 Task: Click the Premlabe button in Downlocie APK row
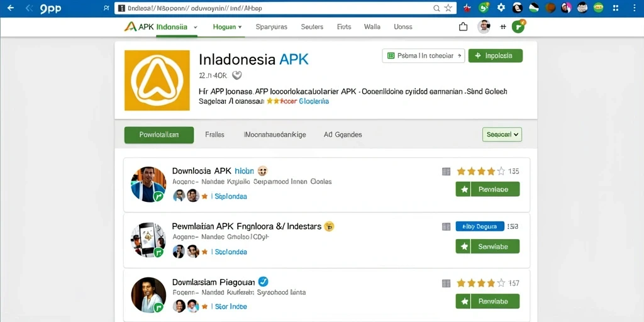tap(487, 189)
